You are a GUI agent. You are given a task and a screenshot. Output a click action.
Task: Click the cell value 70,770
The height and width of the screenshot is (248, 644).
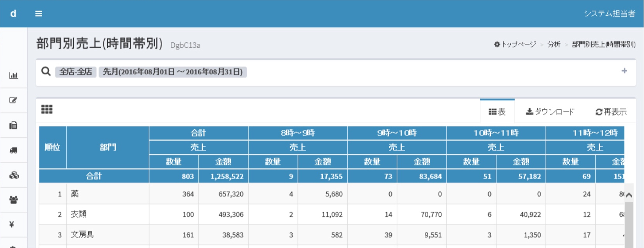[x=431, y=214]
